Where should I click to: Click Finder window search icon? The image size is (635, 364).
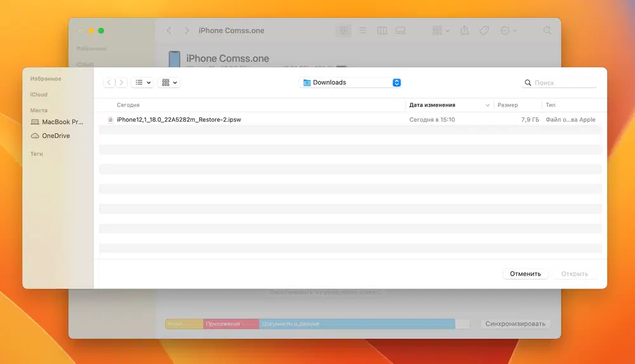tap(547, 30)
